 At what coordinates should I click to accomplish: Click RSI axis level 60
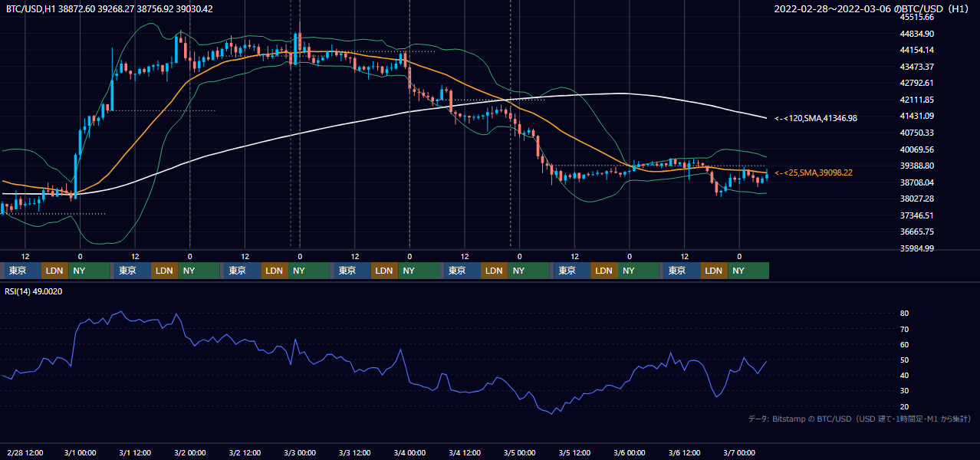pyautogui.click(x=905, y=344)
